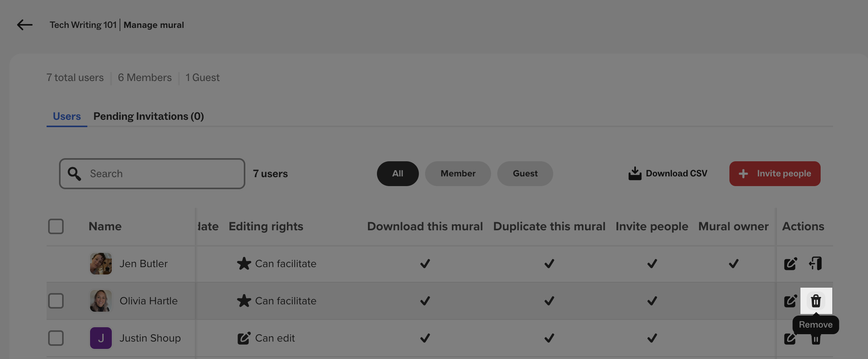Click the edit icon for Justin Shoup
This screenshot has height=359, width=868.
(790, 338)
